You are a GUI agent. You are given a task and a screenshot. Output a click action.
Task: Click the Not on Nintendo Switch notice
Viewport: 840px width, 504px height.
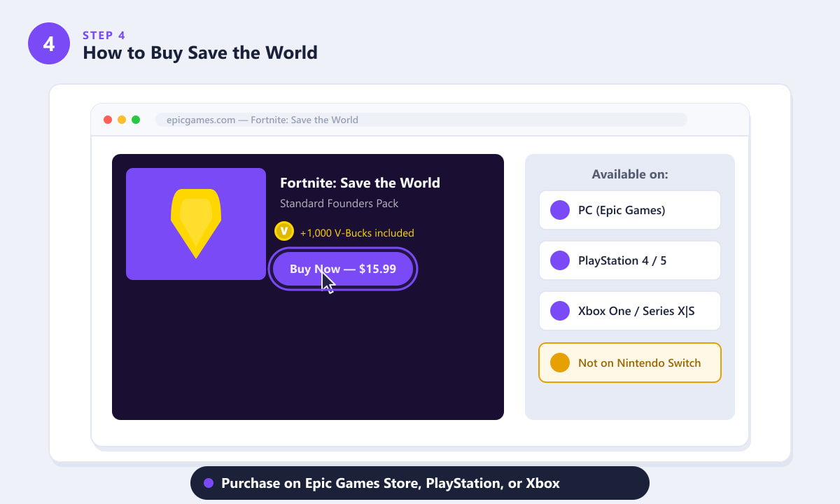(630, 363)
